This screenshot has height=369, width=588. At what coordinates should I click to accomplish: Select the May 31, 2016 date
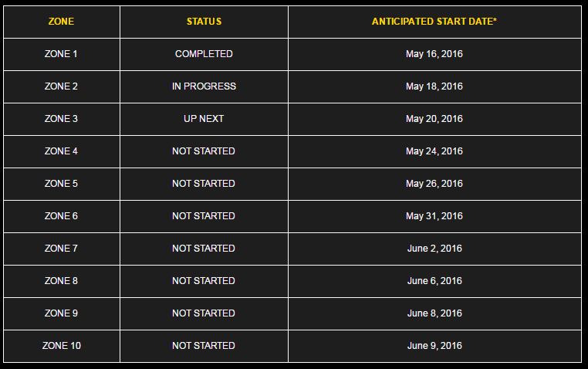(434, 216)
